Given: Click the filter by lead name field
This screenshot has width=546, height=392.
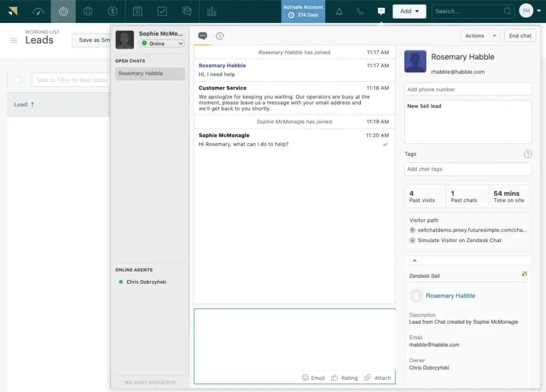Looking at the screenshot, I should click(71, 80).
